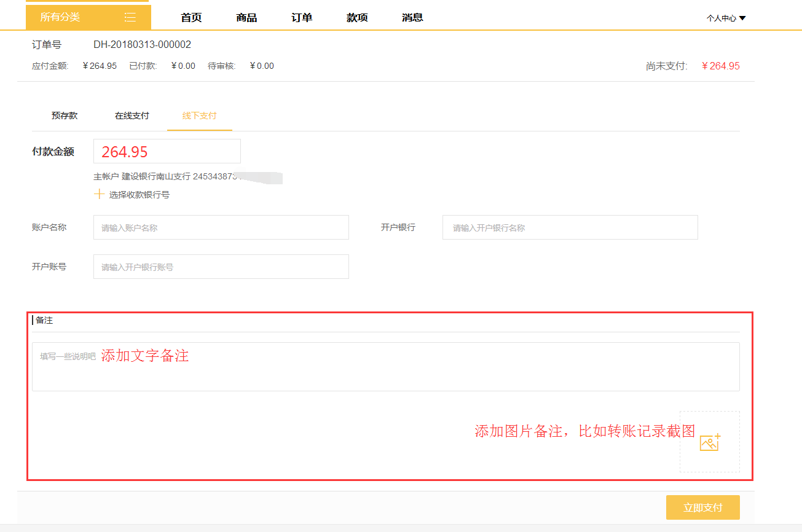Click the 尚未支付 amount ¥264.95

(721, 66)
